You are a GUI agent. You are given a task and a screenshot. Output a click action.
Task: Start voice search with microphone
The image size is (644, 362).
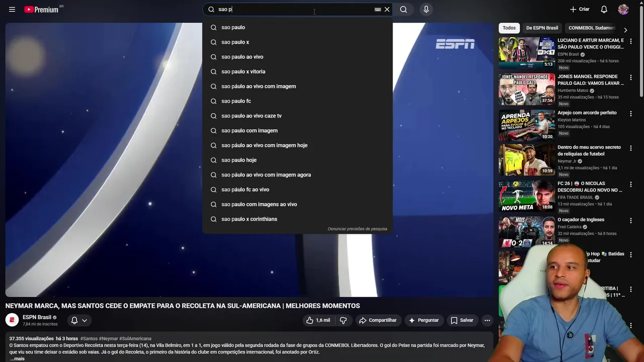426,9
